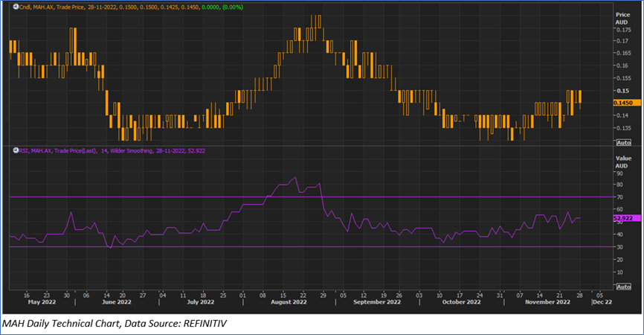644x335 pixels.
Task: Click the 30 label on RSI axis
Action: [x=619, y=247]
